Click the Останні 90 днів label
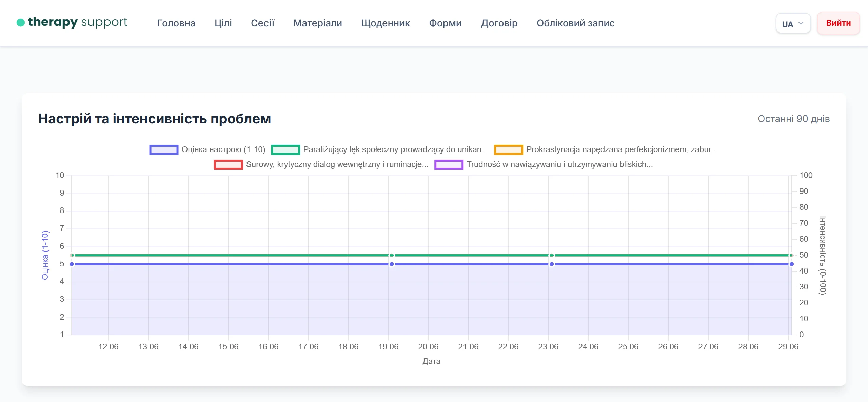Viewport: 868px width, 402px height. tap(794, 119)
